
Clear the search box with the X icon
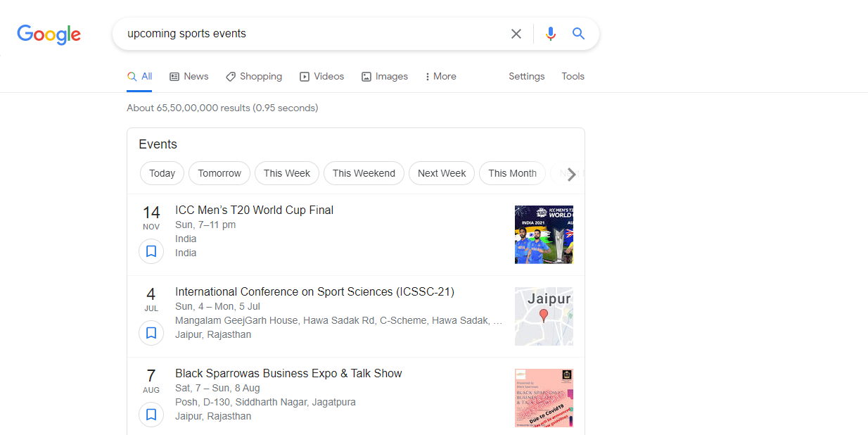tap(516, 34)
